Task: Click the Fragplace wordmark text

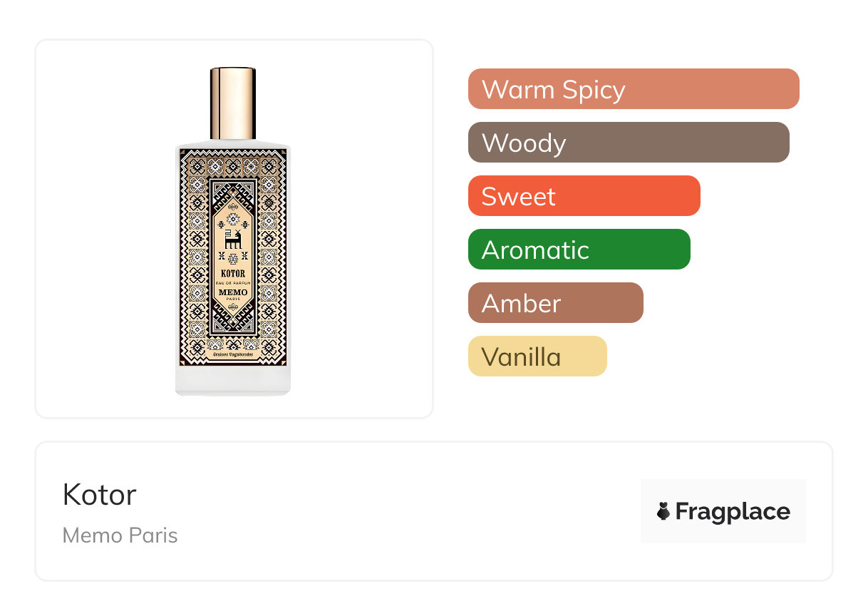Action: (733, 511)
